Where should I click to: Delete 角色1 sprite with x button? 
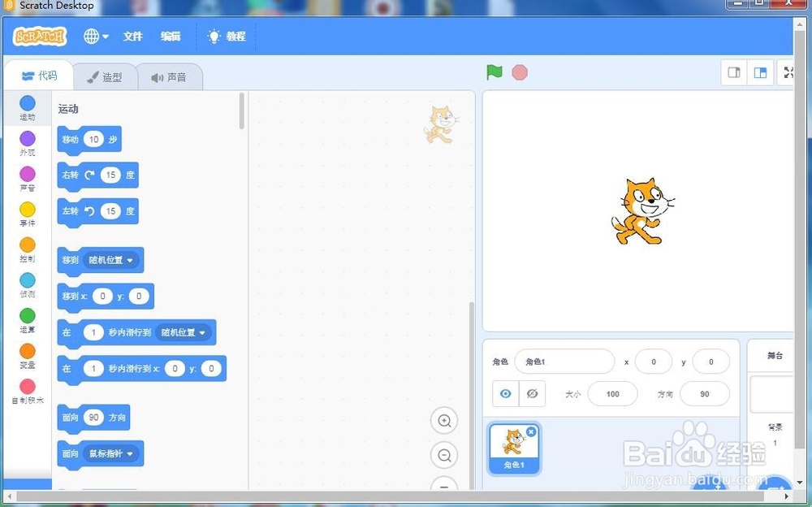[x=531, y=431]
